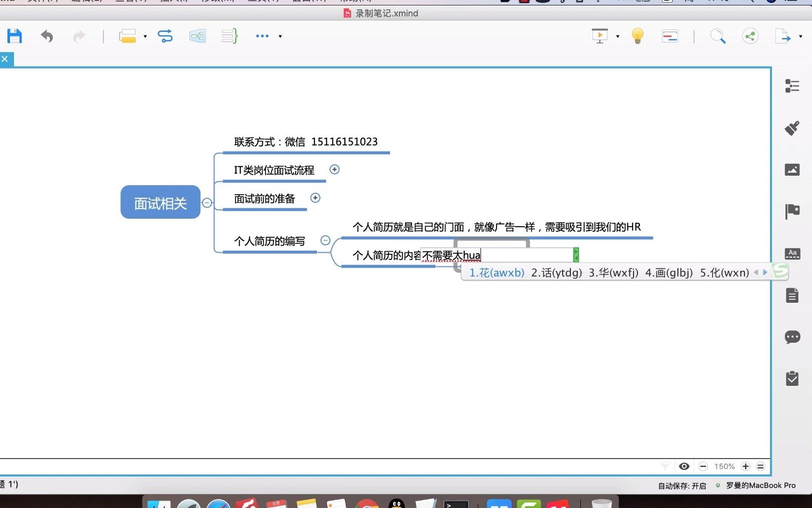Undo the last action

pyautogui.click(x=47, y=36)
